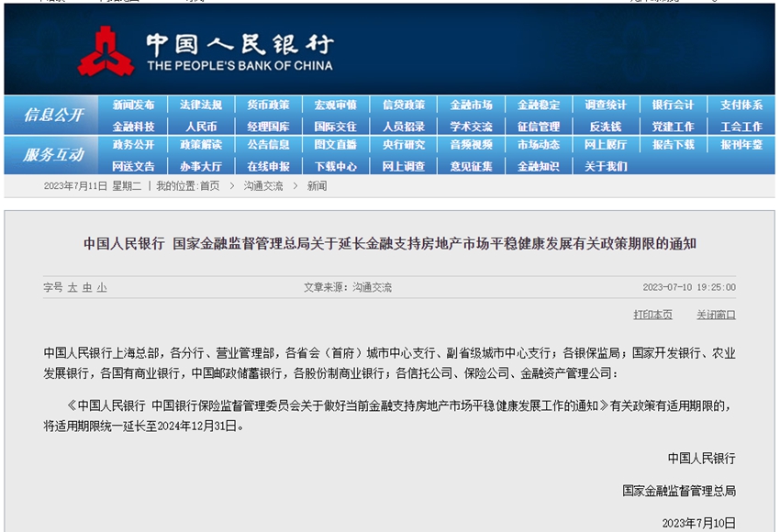
Task: Select 学术交流 in the navigation
Action: point(471,127)
